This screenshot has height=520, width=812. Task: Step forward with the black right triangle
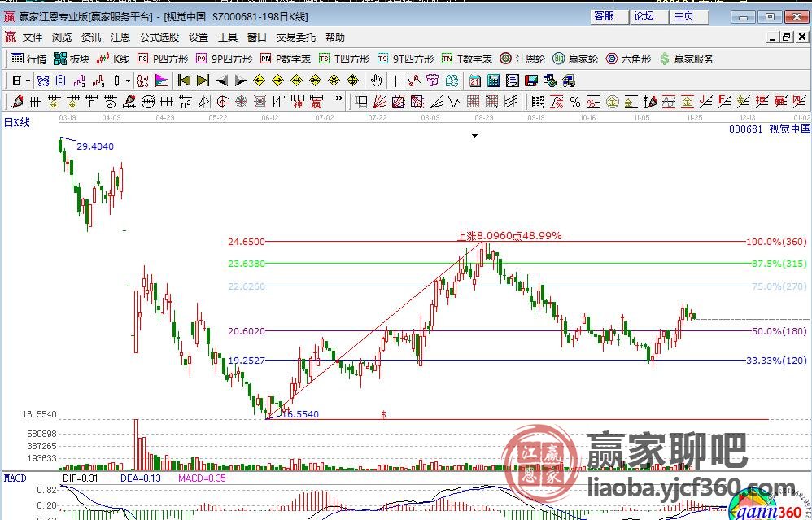[x=240, y=81]
